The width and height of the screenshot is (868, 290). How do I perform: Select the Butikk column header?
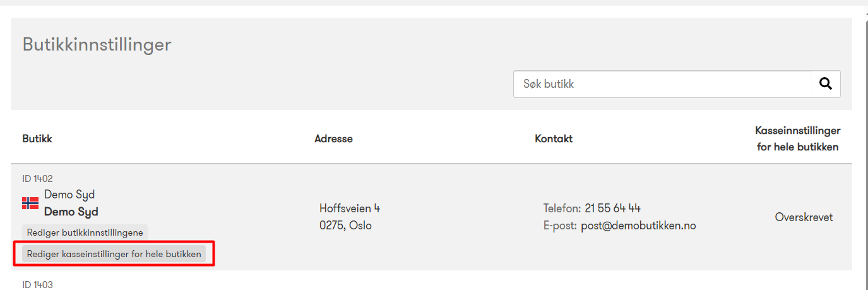[37, 138]
